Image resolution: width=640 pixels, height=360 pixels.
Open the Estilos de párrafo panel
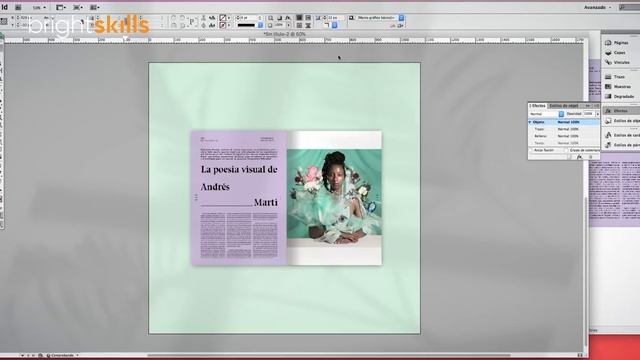(622, 145)
